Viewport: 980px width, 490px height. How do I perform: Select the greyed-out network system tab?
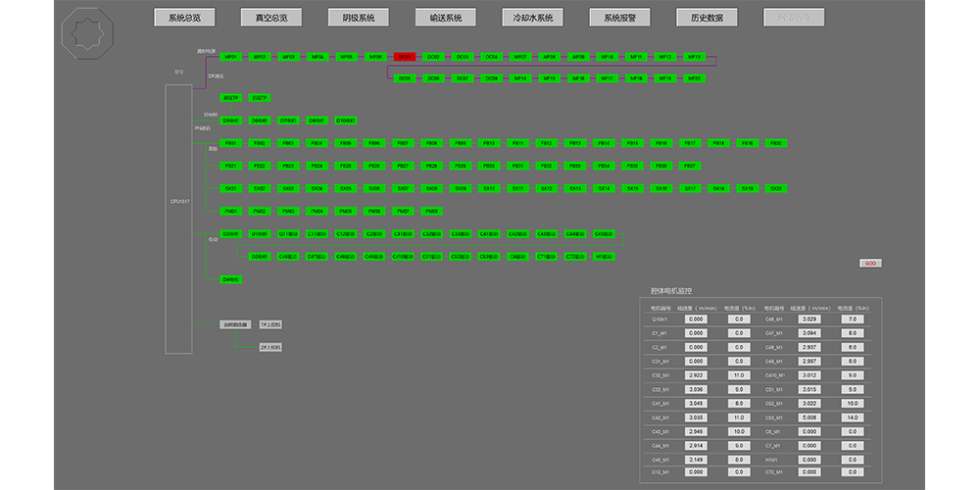point(794,18)
